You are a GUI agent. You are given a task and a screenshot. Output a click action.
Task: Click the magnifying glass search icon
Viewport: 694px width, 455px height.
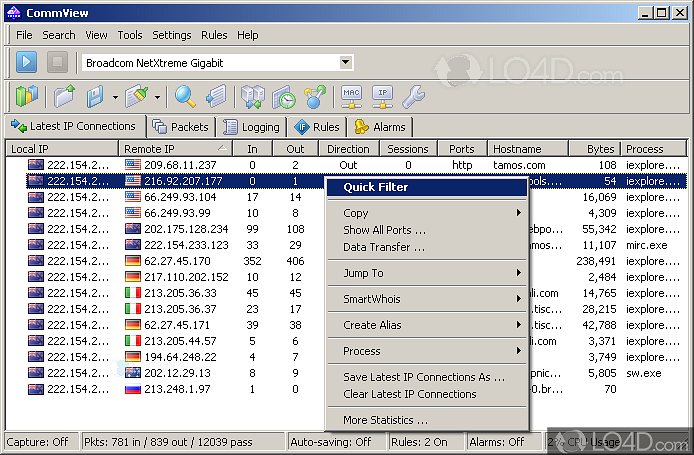click(x=185, y=96)
